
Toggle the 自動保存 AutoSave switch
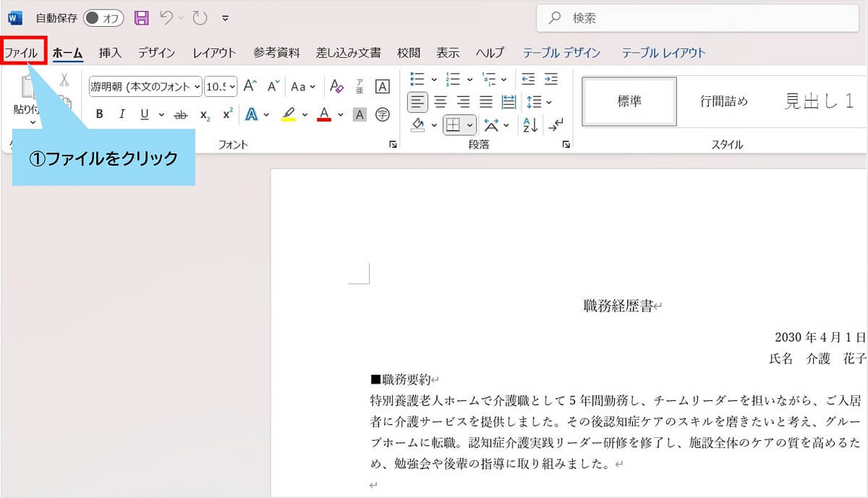[x=103, y=18]
